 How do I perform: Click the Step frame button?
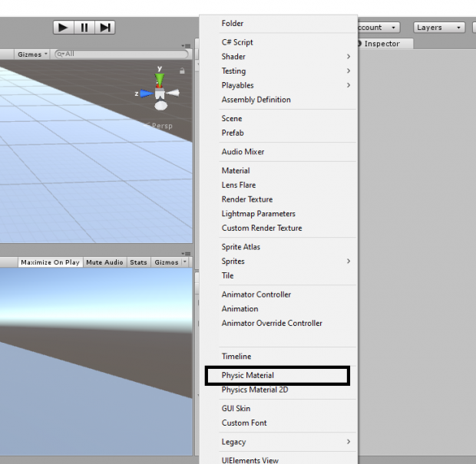point(105,28)
